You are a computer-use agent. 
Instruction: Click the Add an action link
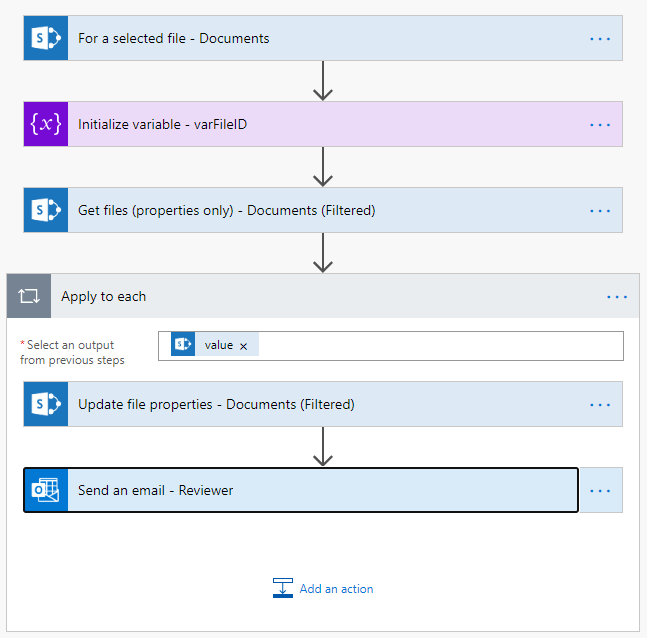336,589
